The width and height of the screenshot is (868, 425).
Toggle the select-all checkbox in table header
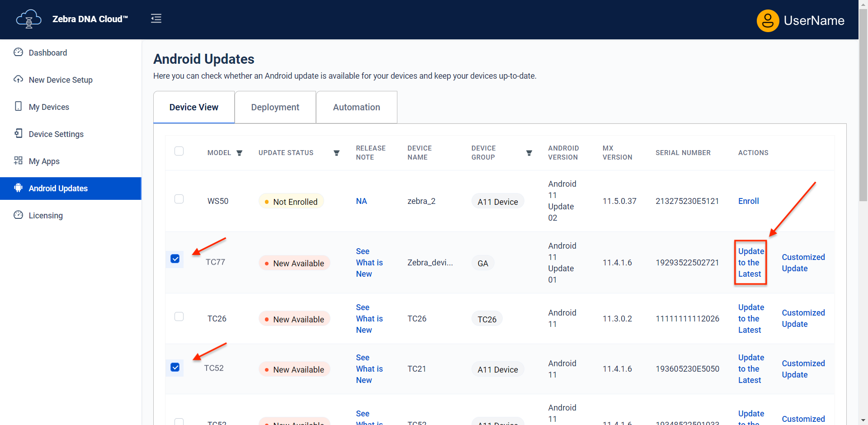tap(179, 151)
